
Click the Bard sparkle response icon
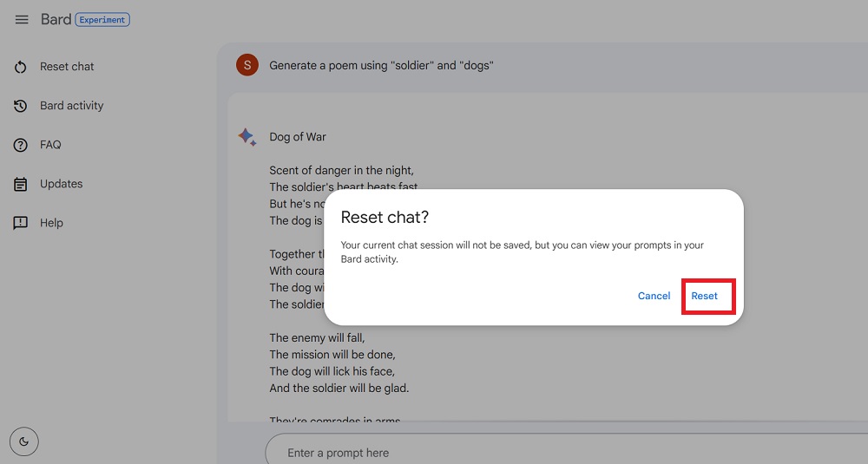click(247, 137)
